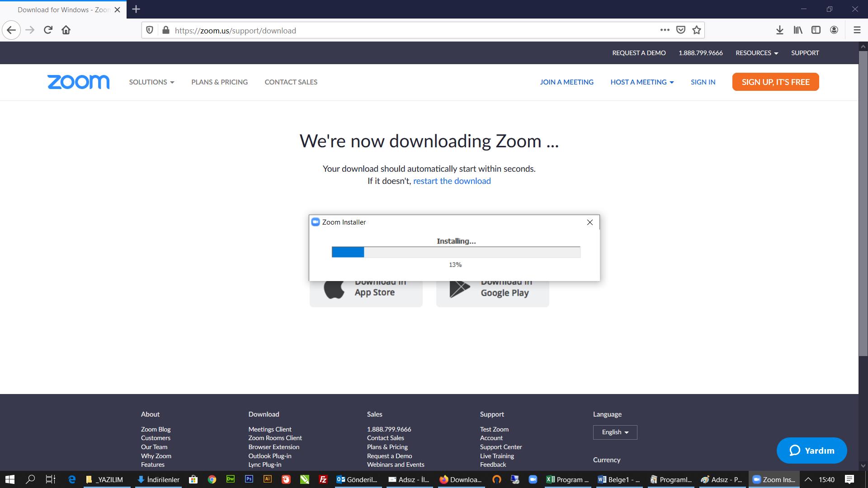Open the browser home page icon
Image resolution: width=868 pixels, height=488 pixels.
coord(66,30)
